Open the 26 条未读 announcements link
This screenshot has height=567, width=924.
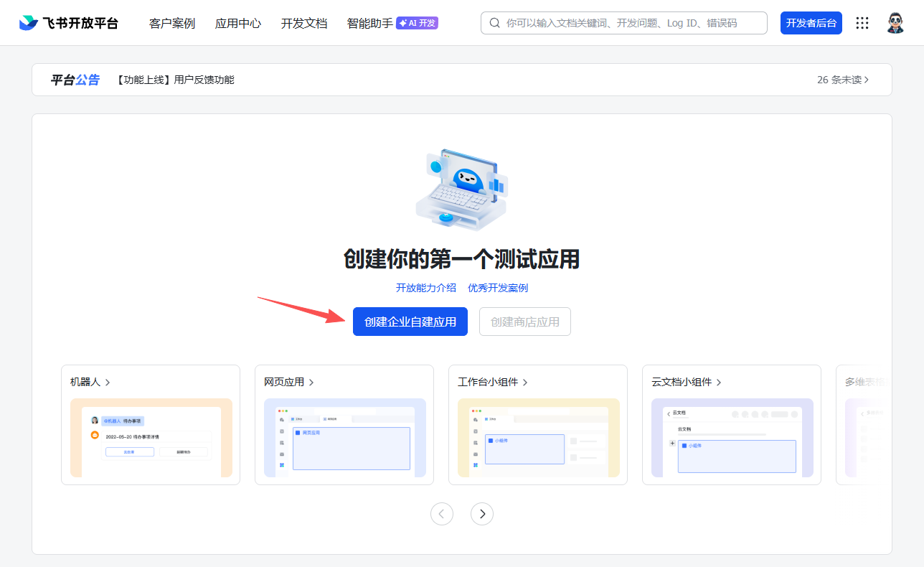pos(843,80)
